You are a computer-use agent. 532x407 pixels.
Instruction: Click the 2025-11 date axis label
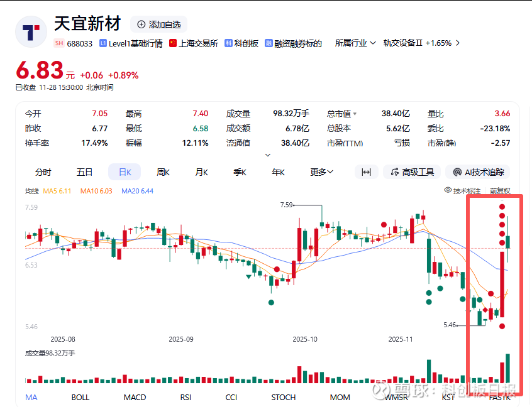(401, 339)
